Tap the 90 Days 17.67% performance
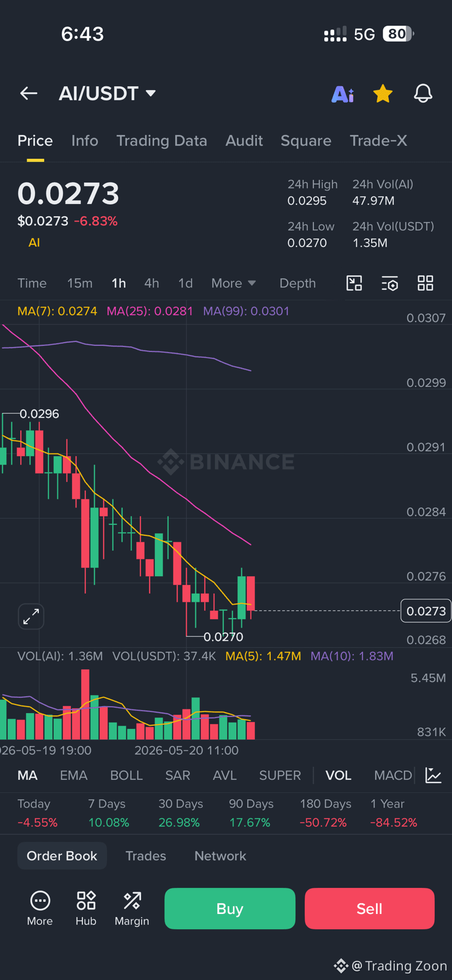452x980 pixels. pos(251,813)
